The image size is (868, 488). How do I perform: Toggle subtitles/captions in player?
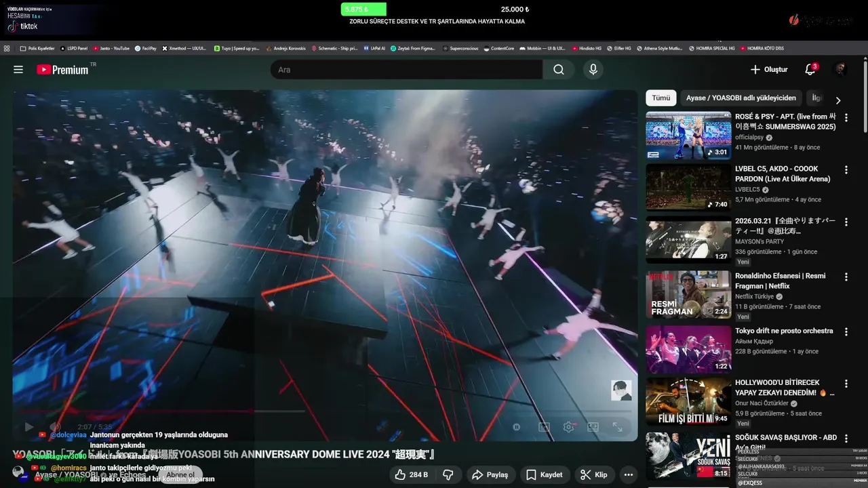click(x=544, y=427)
